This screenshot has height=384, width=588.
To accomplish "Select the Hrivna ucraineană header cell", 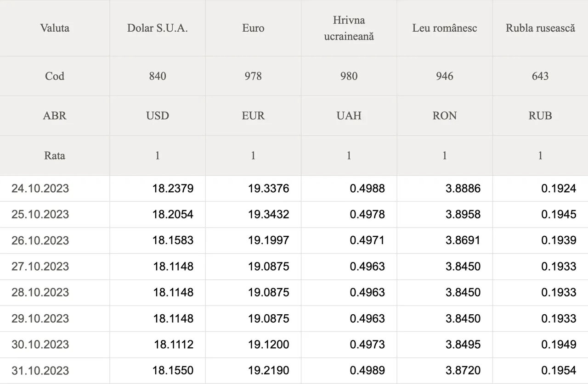I will point(349,28).
